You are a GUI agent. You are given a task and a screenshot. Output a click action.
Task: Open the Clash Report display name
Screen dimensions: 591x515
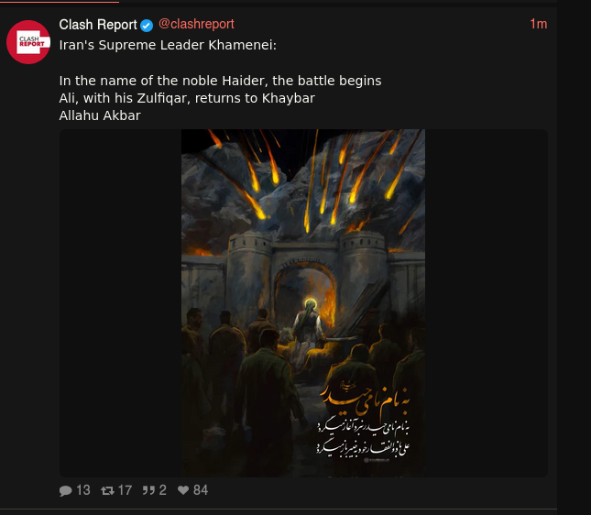98,25
